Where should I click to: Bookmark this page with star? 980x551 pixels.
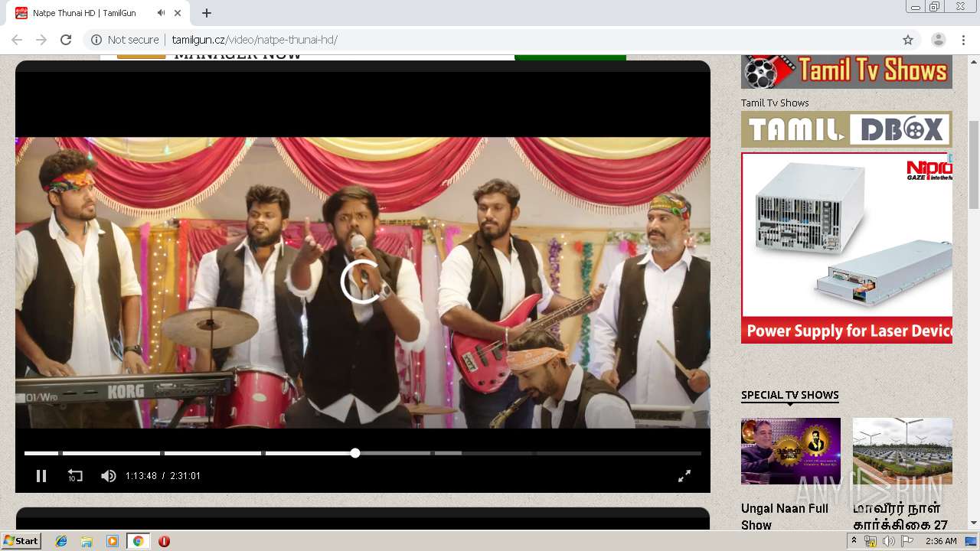coord(908,40)
